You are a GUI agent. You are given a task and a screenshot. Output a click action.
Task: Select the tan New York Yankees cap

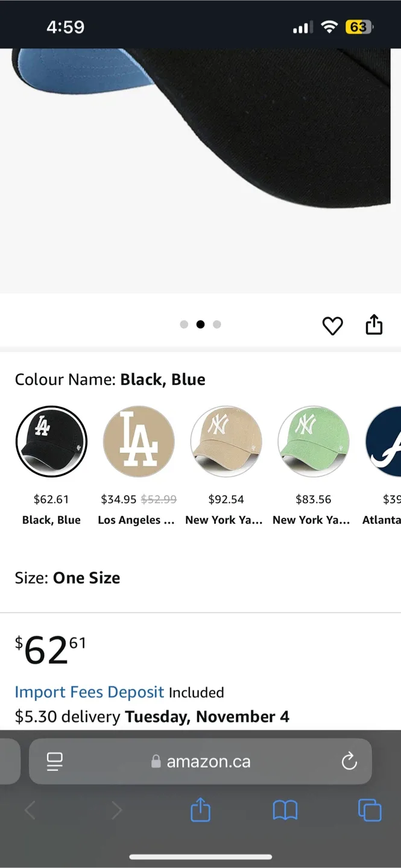pos(226,441)
